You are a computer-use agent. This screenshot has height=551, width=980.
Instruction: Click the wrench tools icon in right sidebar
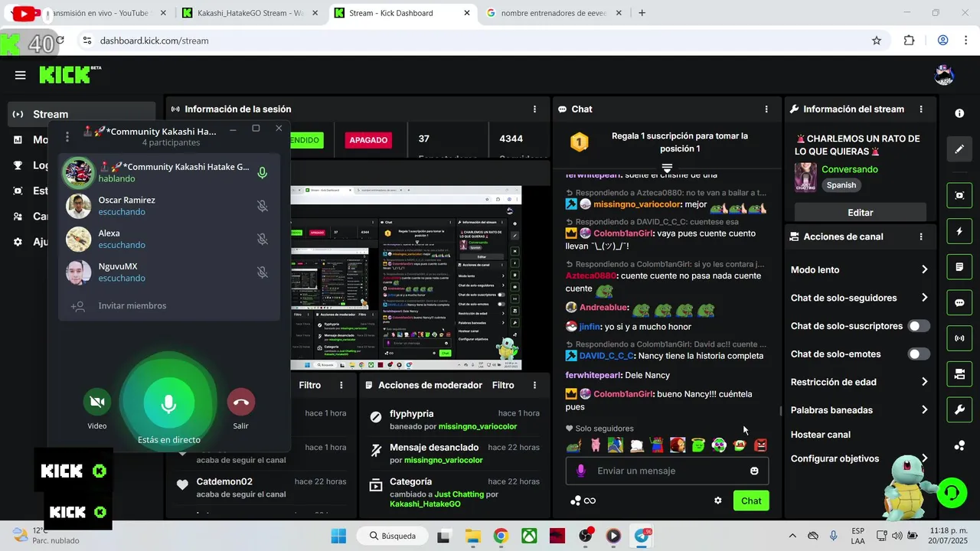click(959, 410)
